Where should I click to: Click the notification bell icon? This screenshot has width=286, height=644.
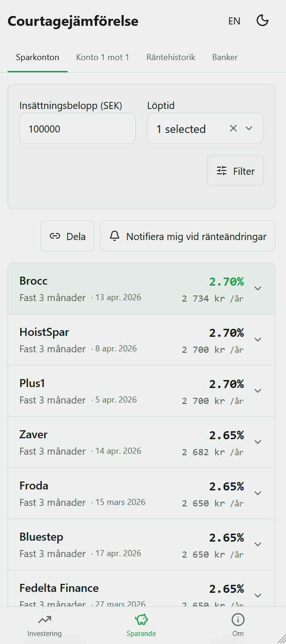coord(115,236)
